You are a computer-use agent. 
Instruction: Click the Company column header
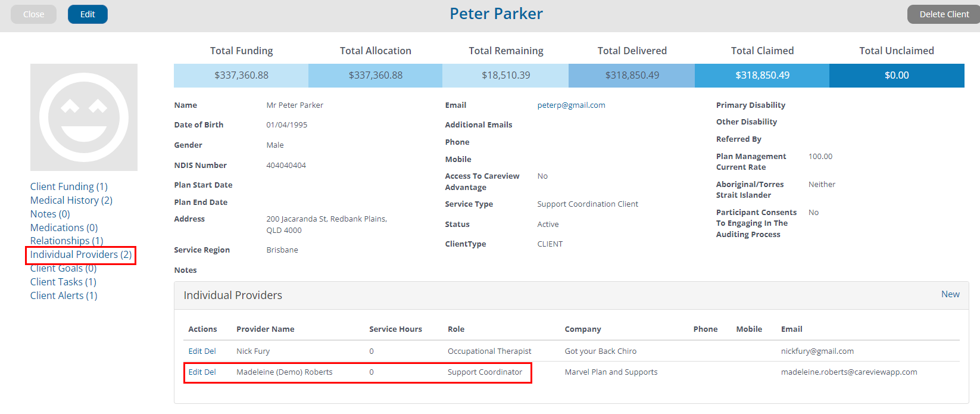point(583,329)
